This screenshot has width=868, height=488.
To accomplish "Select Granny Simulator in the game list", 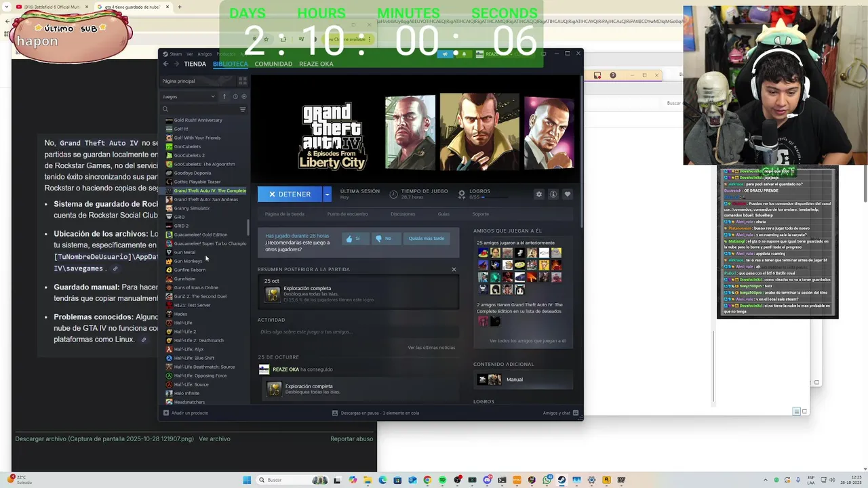I will [192, 208].
